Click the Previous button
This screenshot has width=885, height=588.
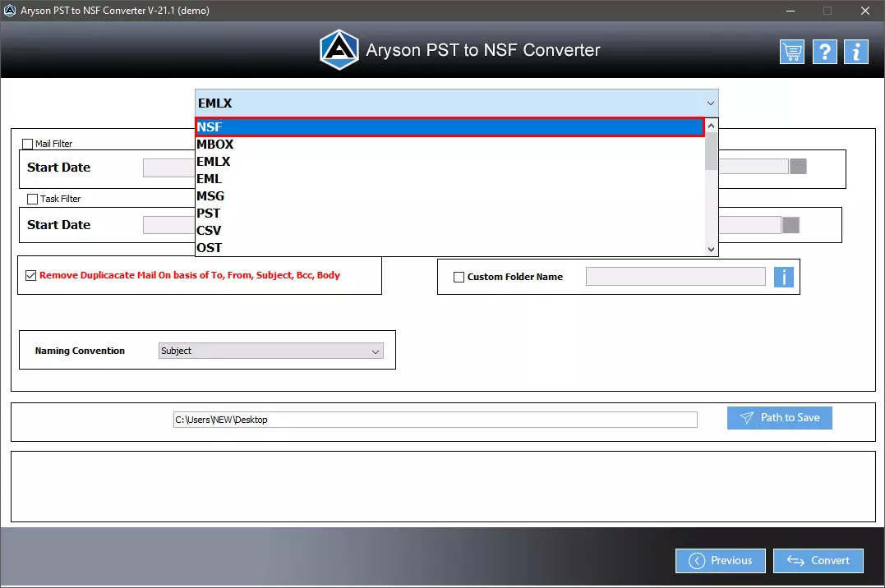(720, 560)
